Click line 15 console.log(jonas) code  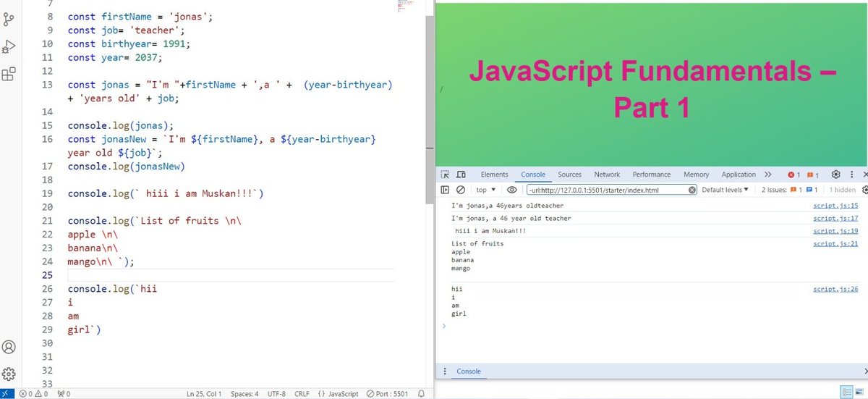[121, 125]
